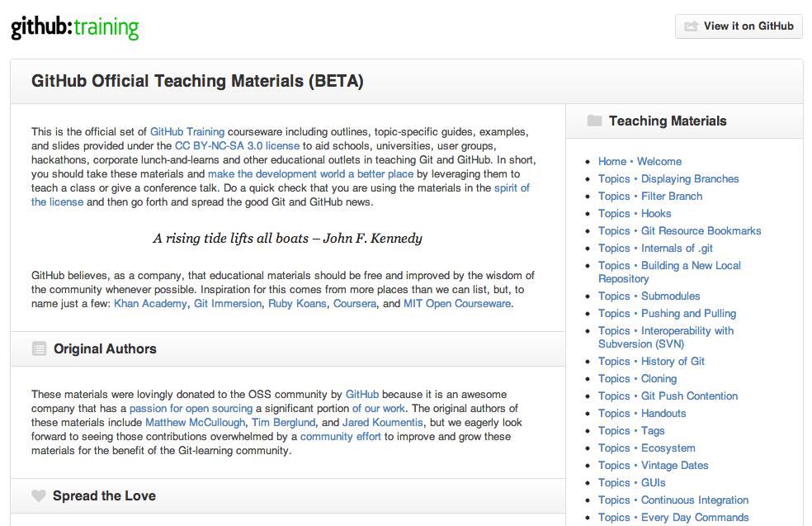The image size is (812, 526).
Task: Go to the Khan Academy link
Action: pyautogui.click(x=150, y=303)
